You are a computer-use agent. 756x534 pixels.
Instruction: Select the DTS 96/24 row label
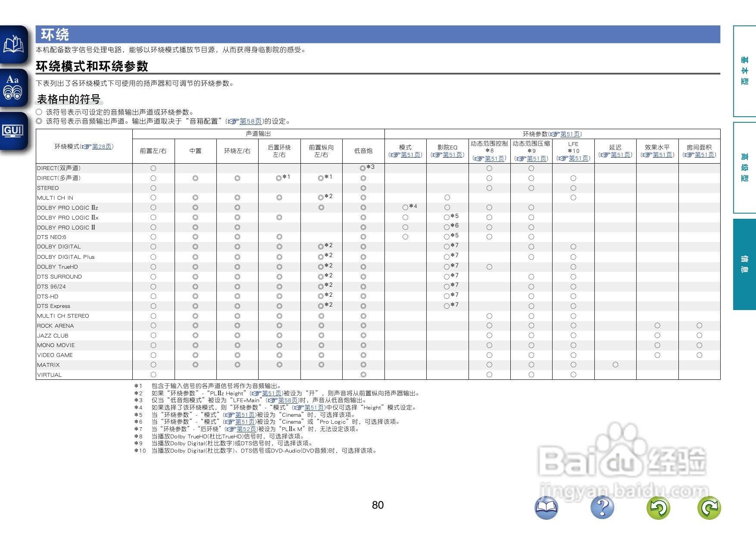(x=51, y=287)
